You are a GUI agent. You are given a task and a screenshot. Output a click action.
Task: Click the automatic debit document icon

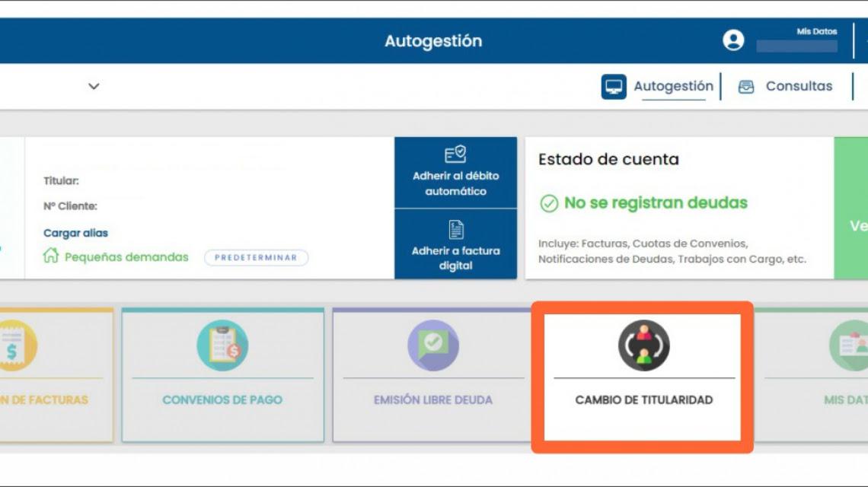click(x=455, y=154)
